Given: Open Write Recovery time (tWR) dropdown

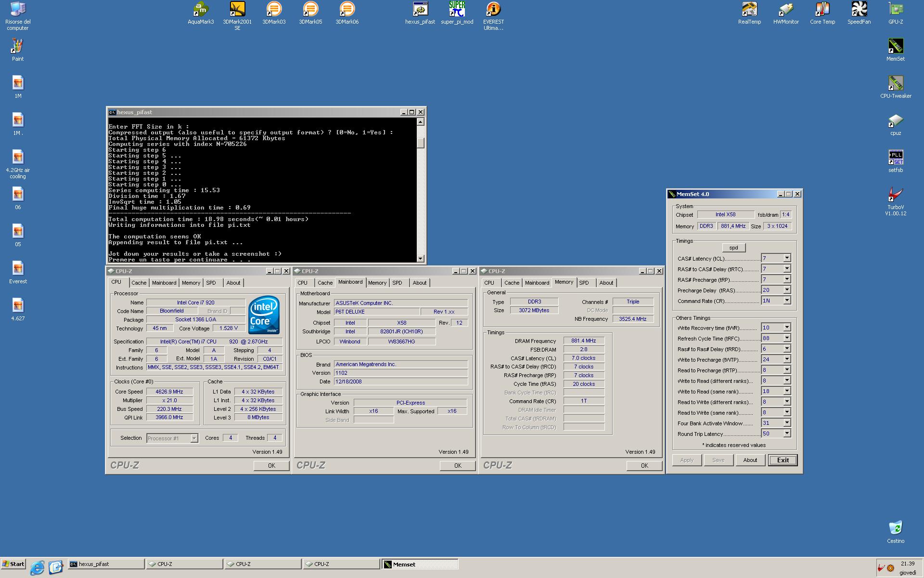Looking at the screenshot, I should pos(787,328).
